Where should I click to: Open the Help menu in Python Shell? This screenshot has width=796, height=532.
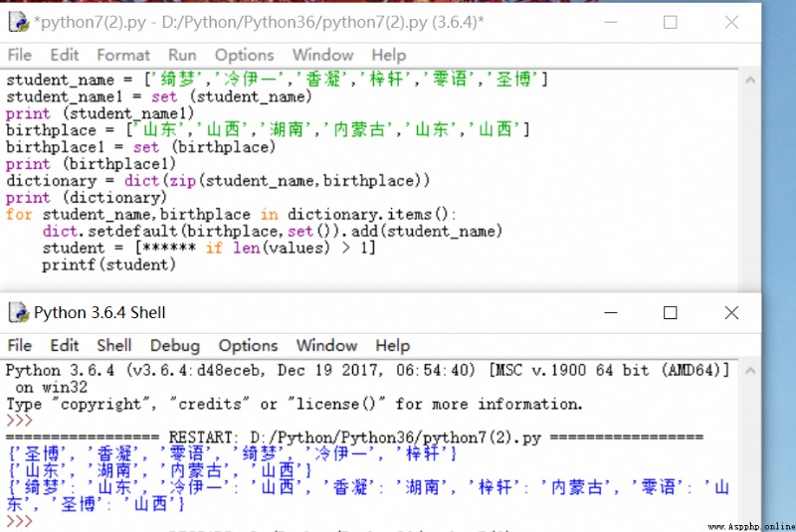coord(393,345)
